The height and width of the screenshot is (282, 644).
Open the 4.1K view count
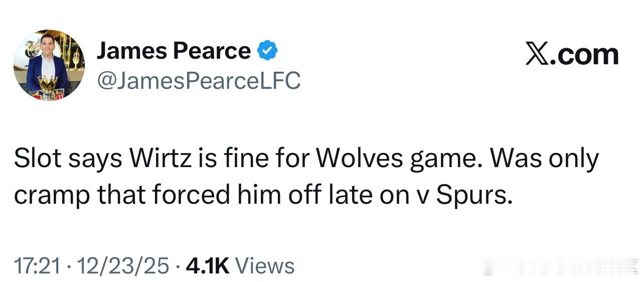click(x=207, y=265)
